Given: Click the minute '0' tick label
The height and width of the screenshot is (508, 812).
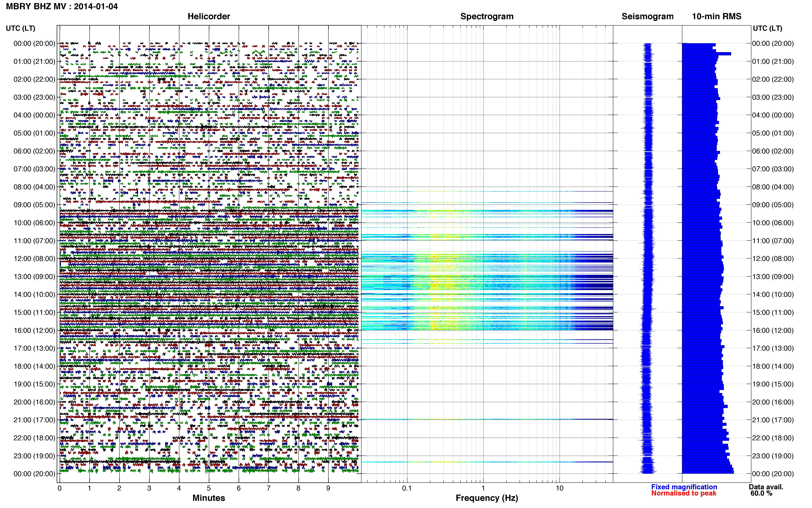Looking at the screenshot, I should pyautogui.click(x=59, y=488).
